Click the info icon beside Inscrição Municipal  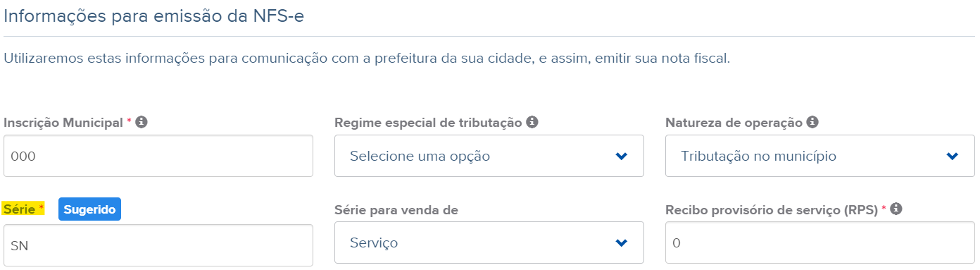click(x=142, y=123)
